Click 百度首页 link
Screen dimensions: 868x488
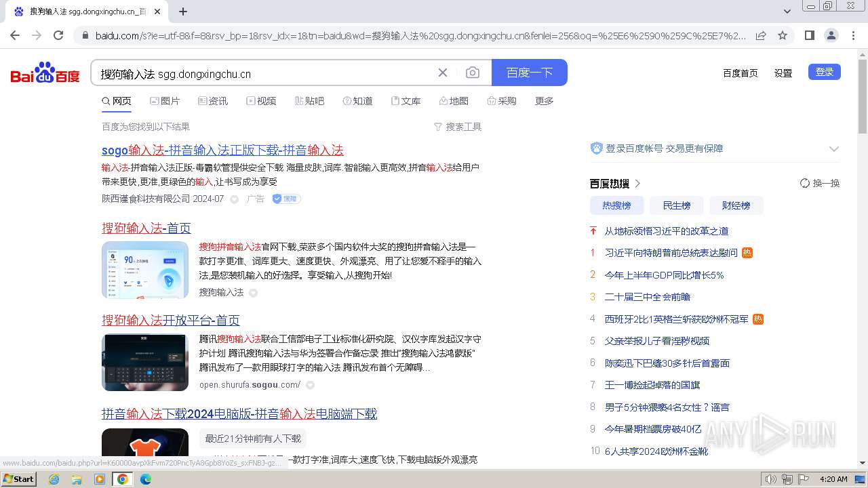coord(741,73)
